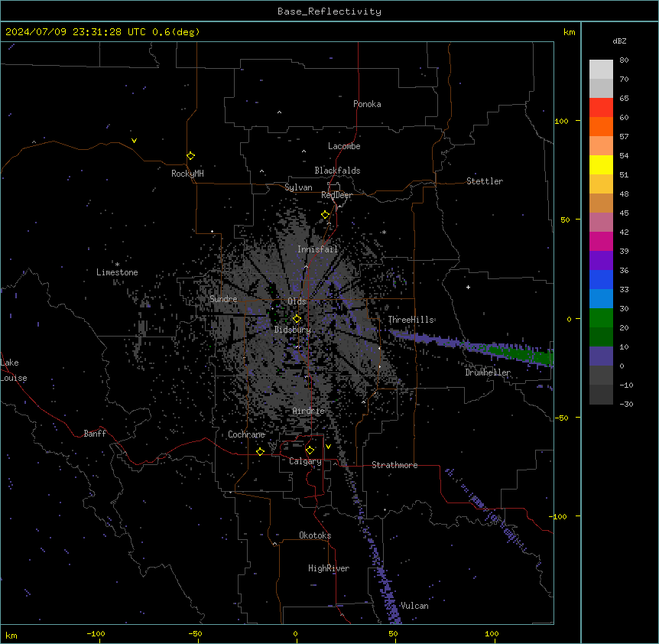Image resolution: width=659 pixels, height=644 pixels.
Task: Click the Okotoks label
Action: [315, 535]
